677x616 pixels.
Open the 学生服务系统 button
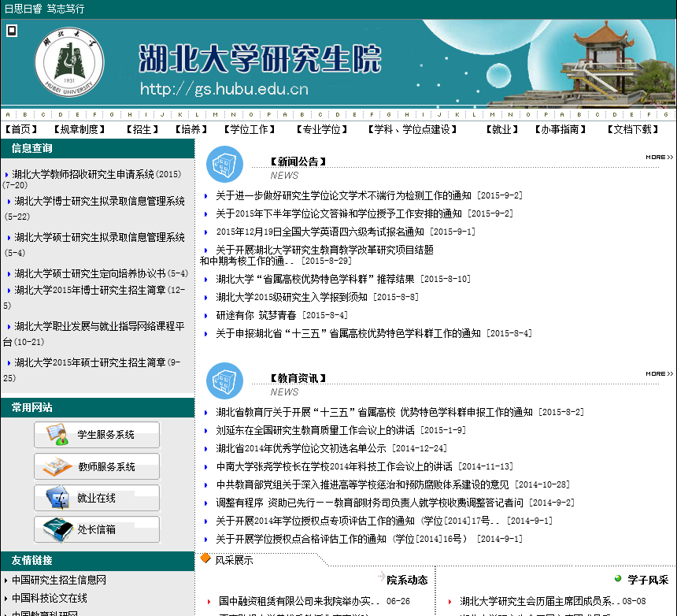pyautogui.click(x=97, y=435)
